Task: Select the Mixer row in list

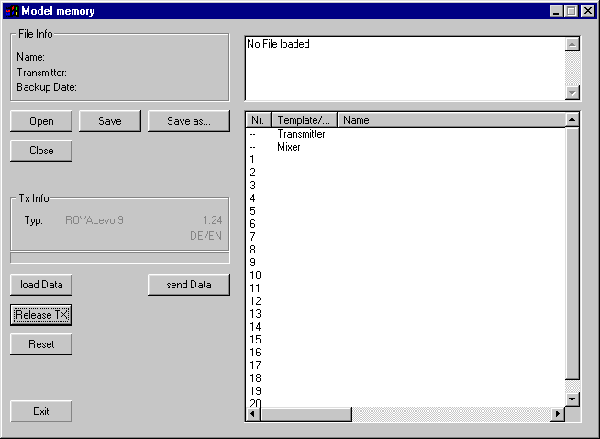Action: point(288,147)
